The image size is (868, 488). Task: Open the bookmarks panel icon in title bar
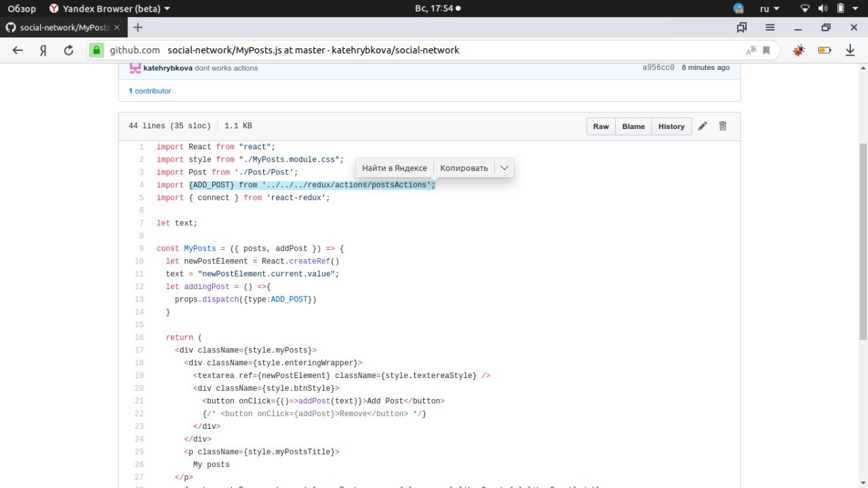pyautogui.click(x=742, y=27)
